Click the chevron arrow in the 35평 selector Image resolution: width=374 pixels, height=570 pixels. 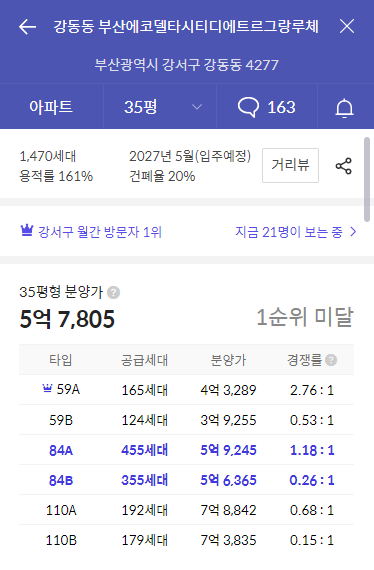point(197,107)
